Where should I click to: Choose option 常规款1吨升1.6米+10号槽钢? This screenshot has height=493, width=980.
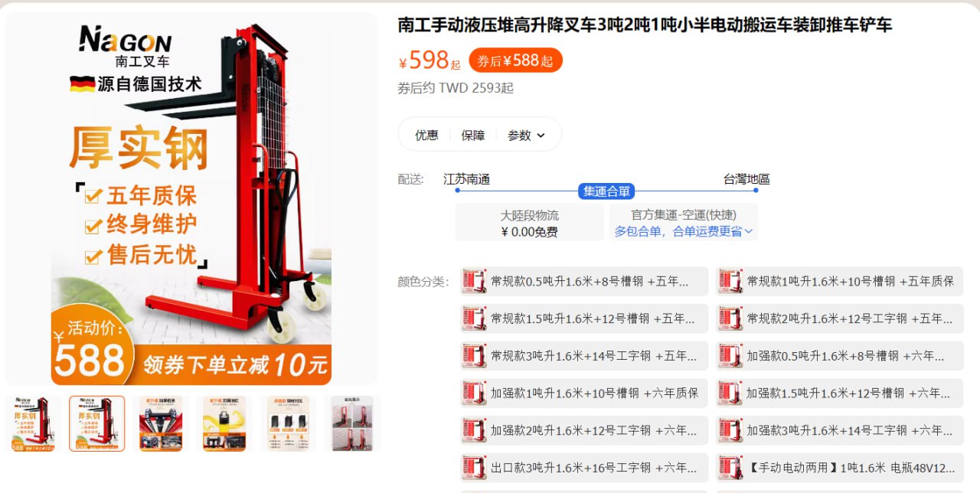pyautogui.click(x=840, y=281)
